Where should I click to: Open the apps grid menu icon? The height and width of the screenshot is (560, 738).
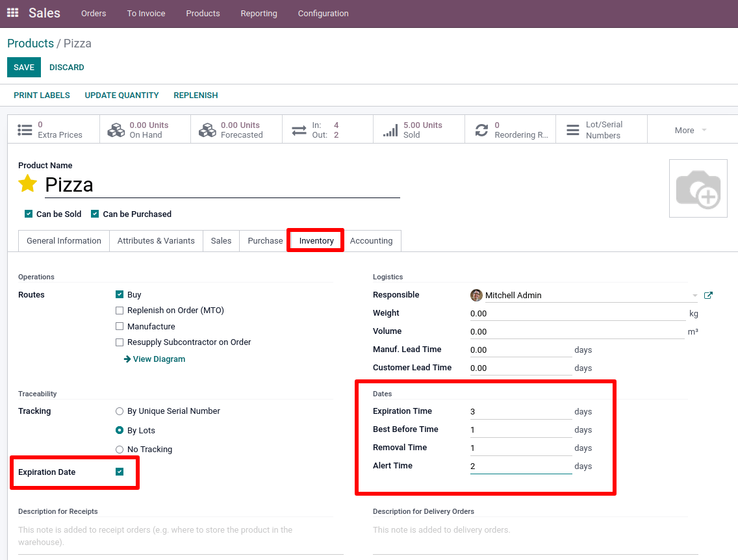click(x=13, y=13)
